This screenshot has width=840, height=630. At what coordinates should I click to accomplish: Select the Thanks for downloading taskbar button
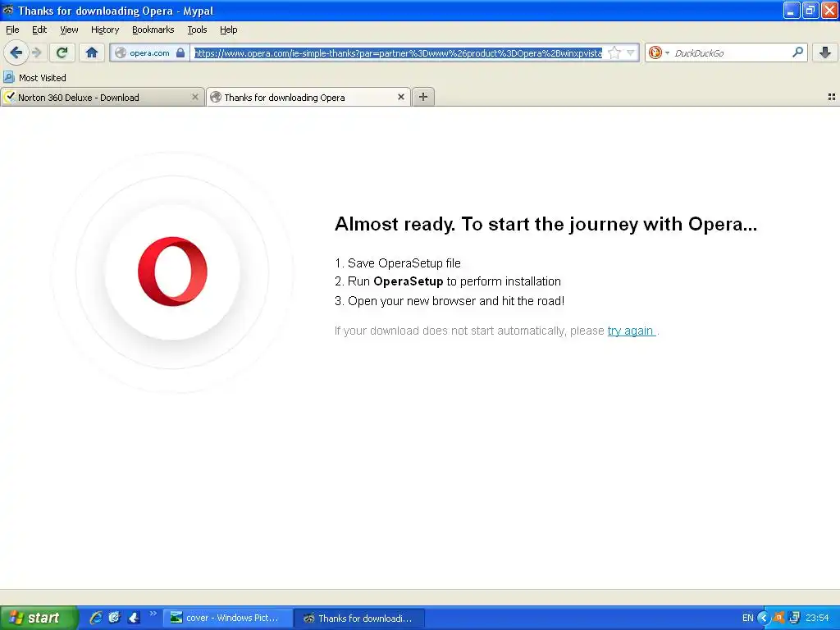click(360, 619)
